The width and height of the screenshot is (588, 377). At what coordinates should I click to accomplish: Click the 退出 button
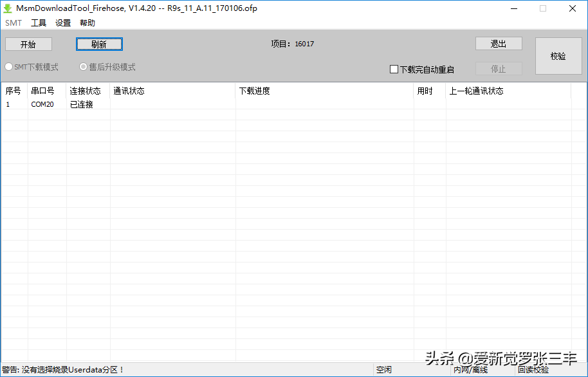tap(499, 44)
